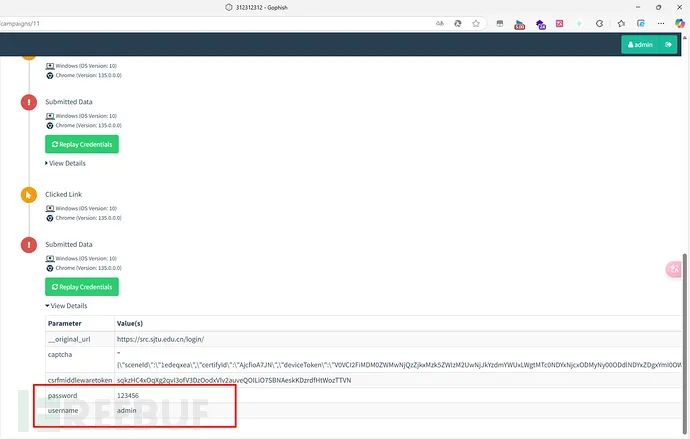Click the __original_url parameter cell
The image size is (690, 439).
click(80, 339)
